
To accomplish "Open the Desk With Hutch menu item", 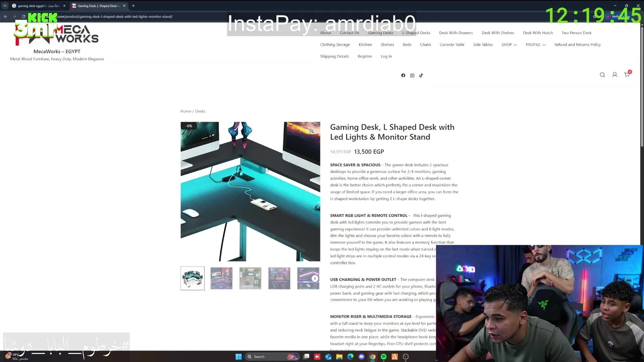I will (538, 33).
